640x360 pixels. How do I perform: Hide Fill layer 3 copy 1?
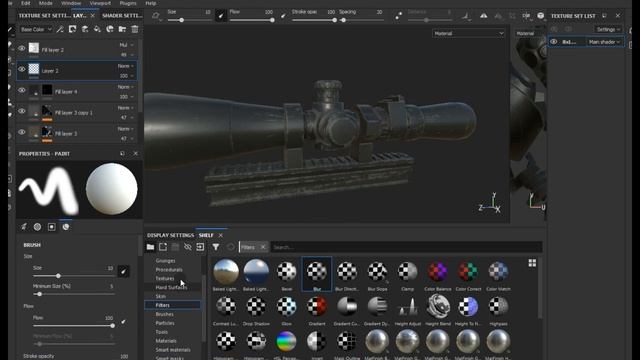pyautogui.click(x=22, y=111)
